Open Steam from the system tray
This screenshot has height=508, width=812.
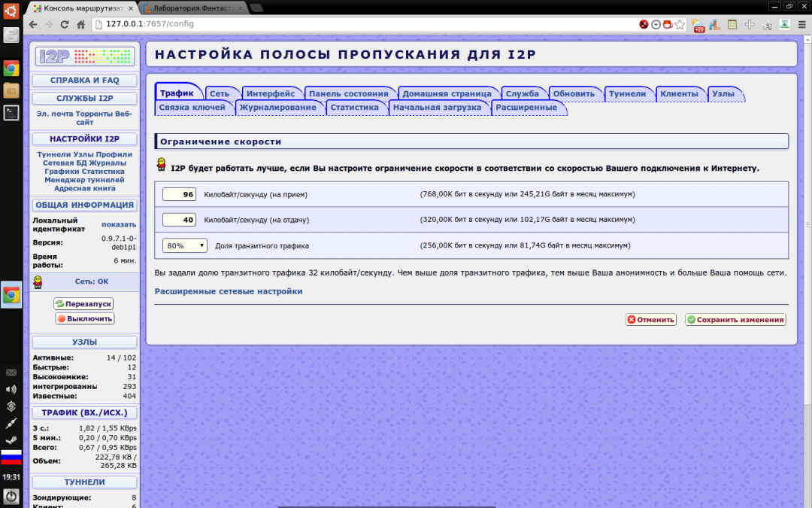point(11,440)
